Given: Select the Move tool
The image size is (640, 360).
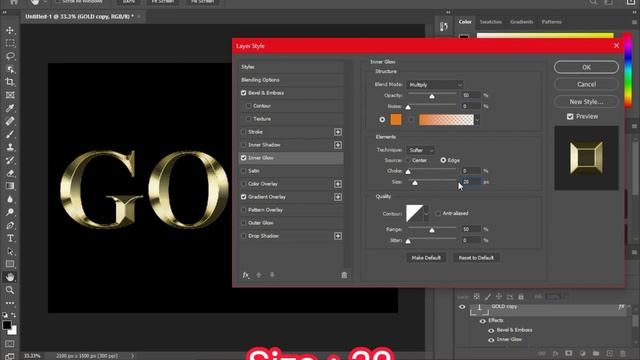Looking at the screenshot, I should coord(10,30).
